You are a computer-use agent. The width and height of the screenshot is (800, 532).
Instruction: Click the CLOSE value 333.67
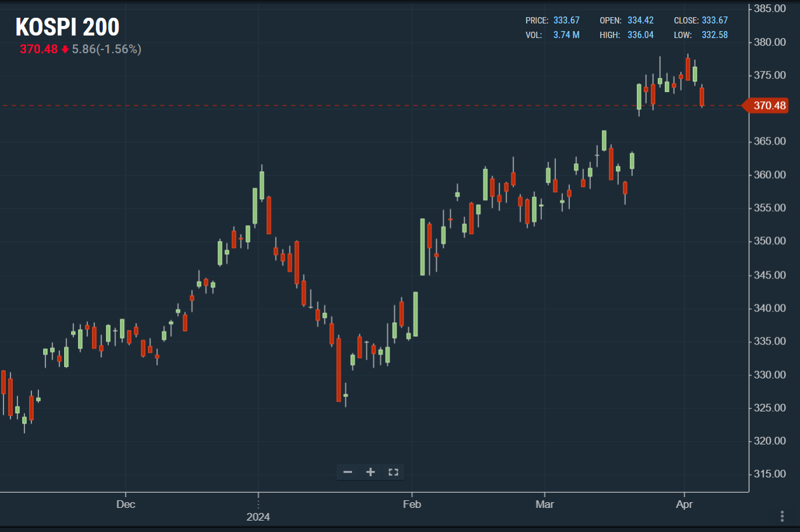[x=714, y=21]
